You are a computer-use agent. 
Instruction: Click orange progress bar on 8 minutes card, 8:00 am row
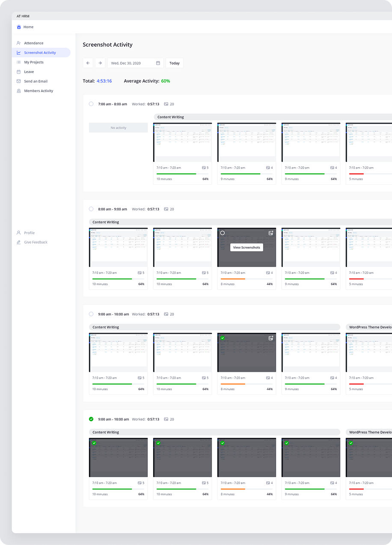tap(233, 279)
